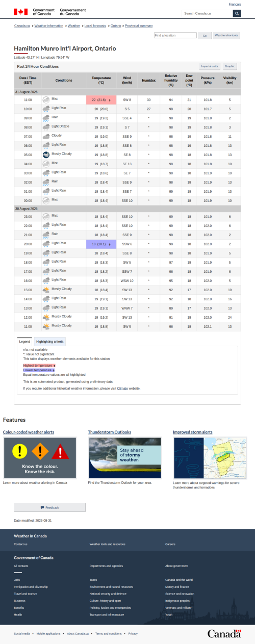Viewport: 255px width, 644px height.
Task: Click the Light Rain icon at 20:00 on 30 August
Action: 46,244
